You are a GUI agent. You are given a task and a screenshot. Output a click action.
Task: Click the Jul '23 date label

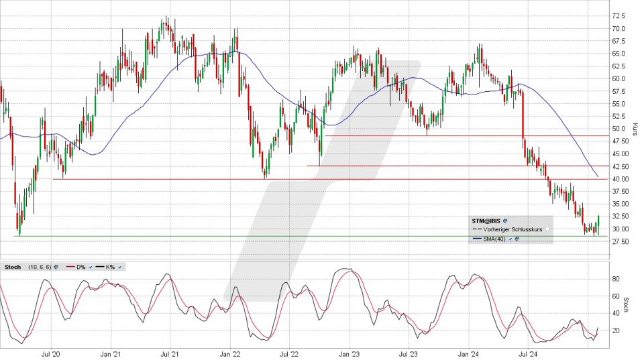[409, 354]
